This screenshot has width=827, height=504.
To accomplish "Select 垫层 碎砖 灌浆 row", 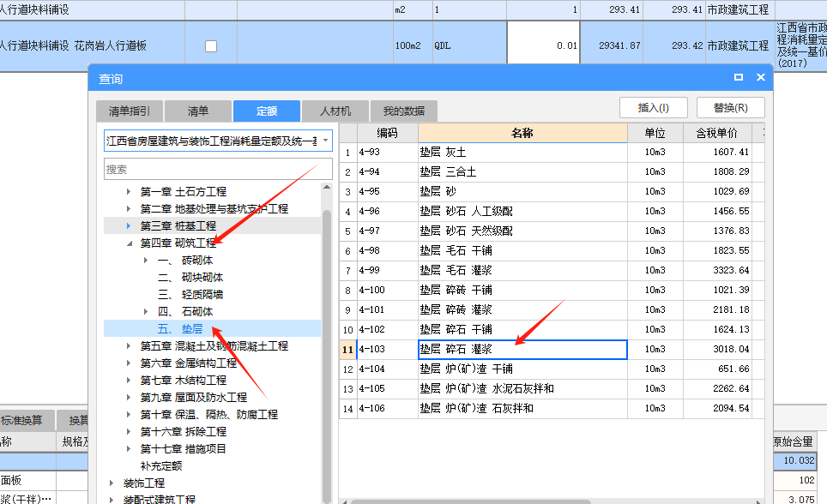I will tap(551, 310).
